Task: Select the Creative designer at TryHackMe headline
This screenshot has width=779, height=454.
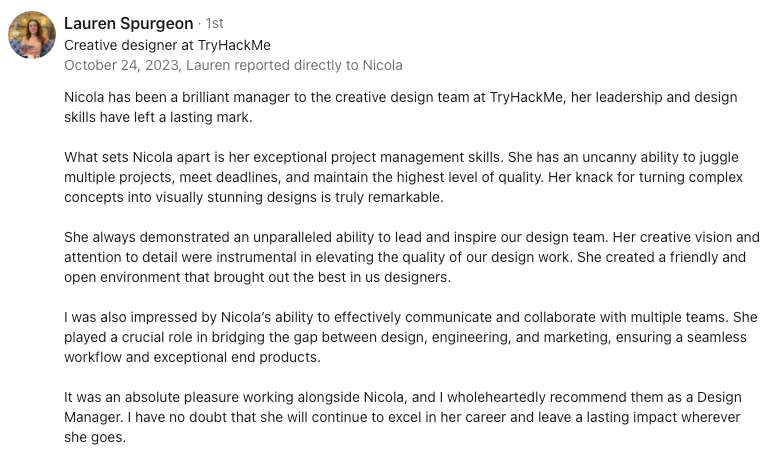Action: [x=167, y=45]
